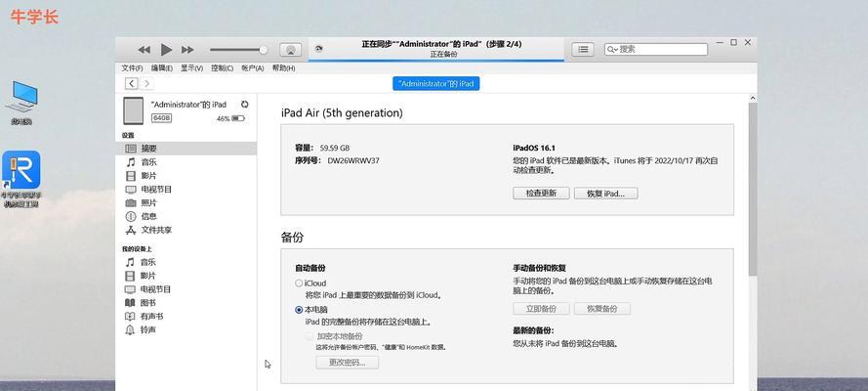
Task: Skip forward with the fast-forward button
Action: click(x=187, y=50)
